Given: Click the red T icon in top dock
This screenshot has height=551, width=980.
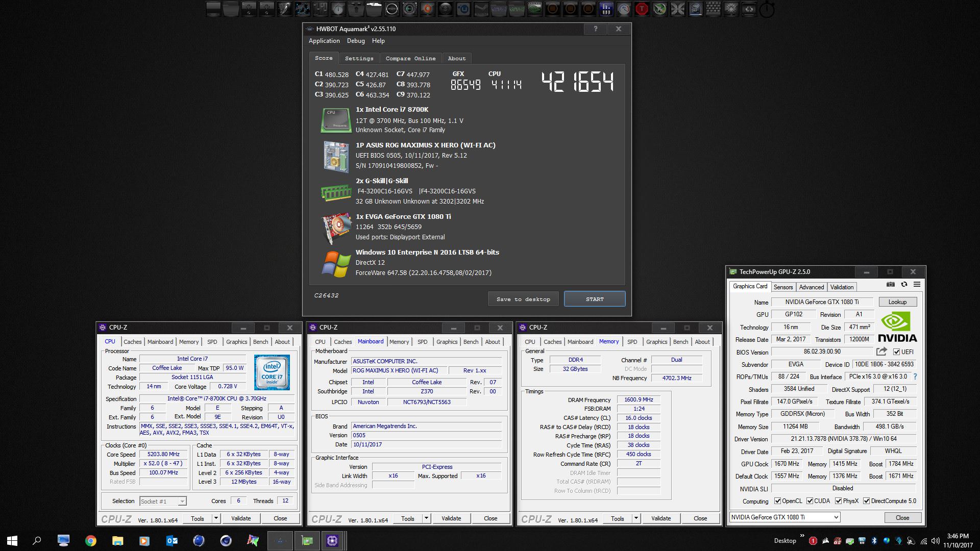Looking at the screenshot, I should tap(642, 9).
